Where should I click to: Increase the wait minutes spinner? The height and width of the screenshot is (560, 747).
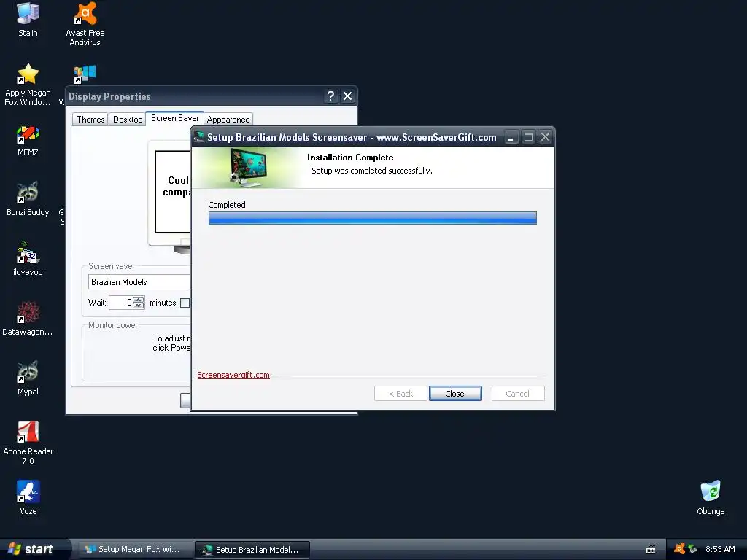point(139,300)
